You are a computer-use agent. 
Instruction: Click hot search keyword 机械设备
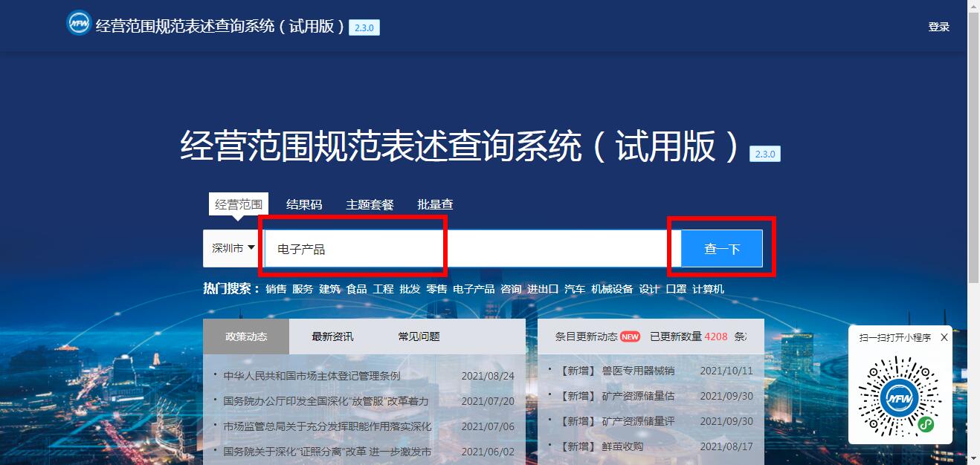click(x=612, y=289)
